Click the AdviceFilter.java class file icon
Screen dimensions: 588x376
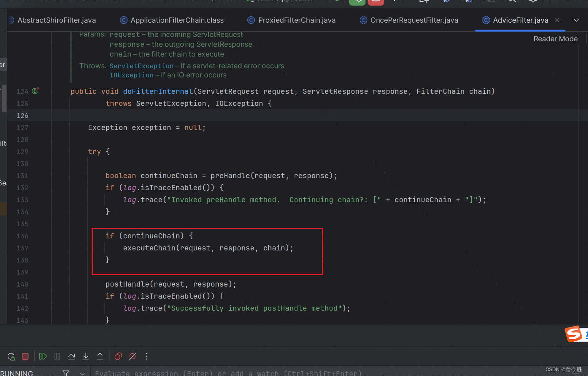(x=486, y=20)
